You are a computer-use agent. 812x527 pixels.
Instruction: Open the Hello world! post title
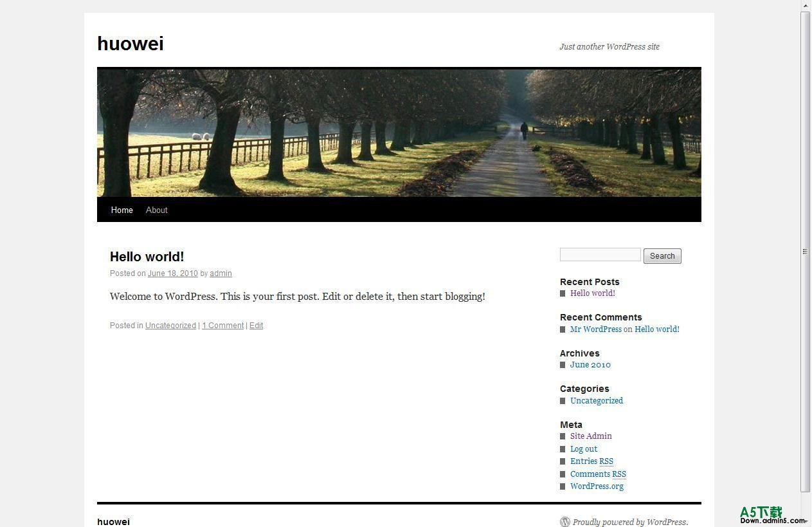(147, 256)
